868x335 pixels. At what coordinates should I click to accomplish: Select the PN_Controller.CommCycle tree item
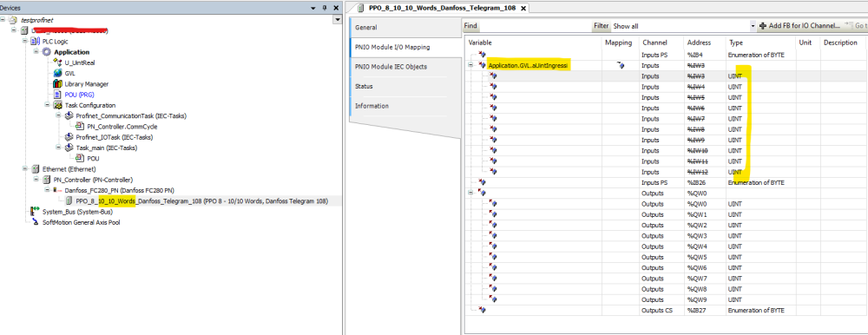pyautogui.click(x=122, y=126)
